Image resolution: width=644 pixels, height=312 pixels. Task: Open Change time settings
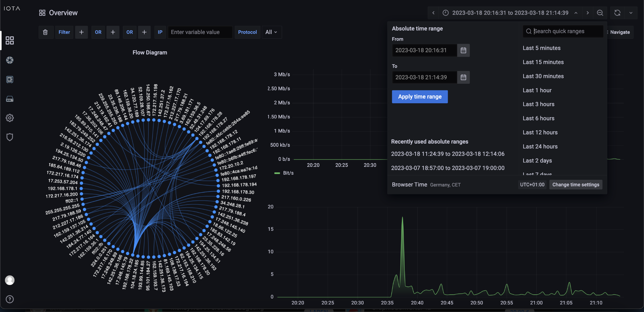575,184
